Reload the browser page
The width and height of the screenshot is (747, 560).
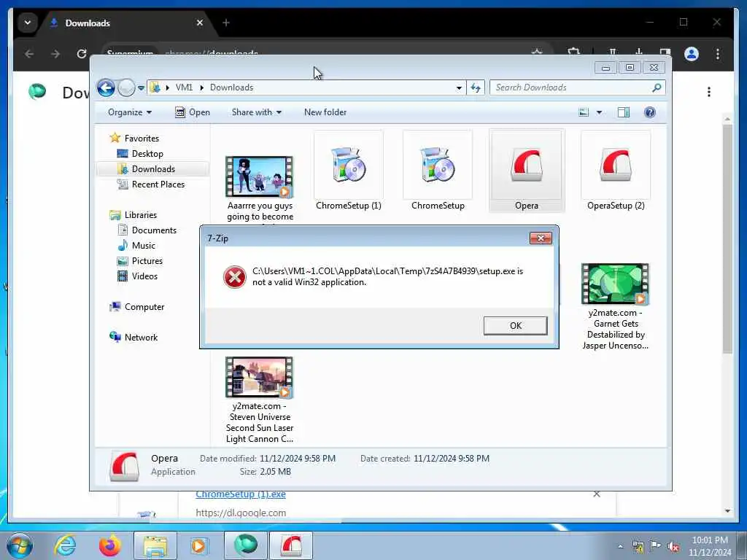(82, 54)
